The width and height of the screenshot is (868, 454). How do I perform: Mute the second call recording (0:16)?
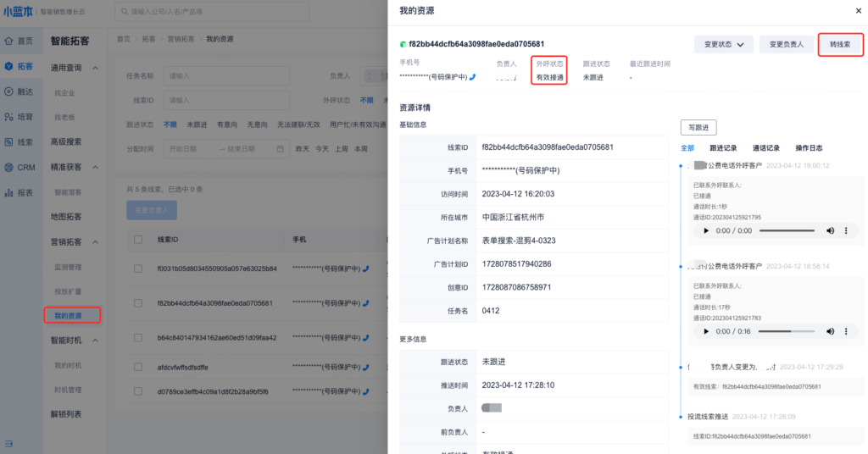(831, 332)
